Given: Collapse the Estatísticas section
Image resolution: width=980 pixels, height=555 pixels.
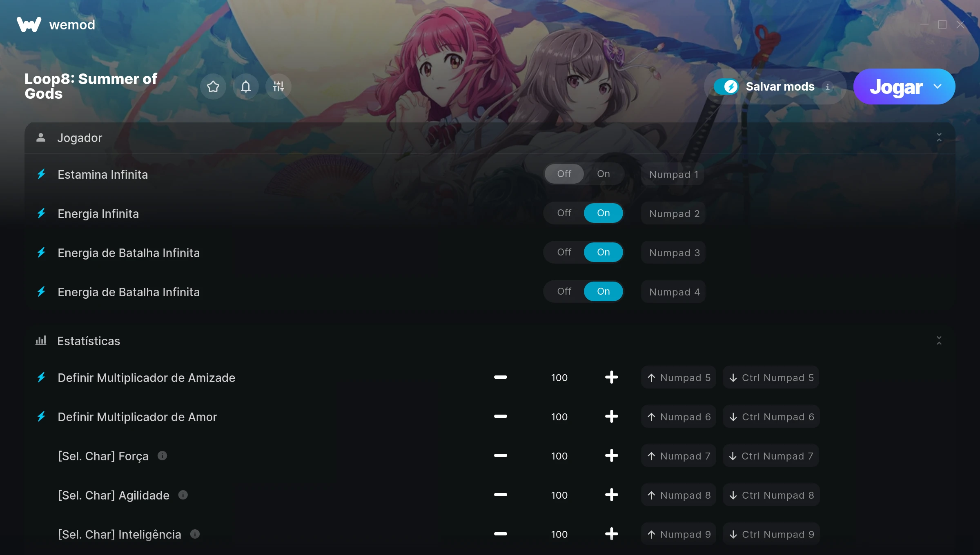Looking at the screenshot, I should click(939, 341).
